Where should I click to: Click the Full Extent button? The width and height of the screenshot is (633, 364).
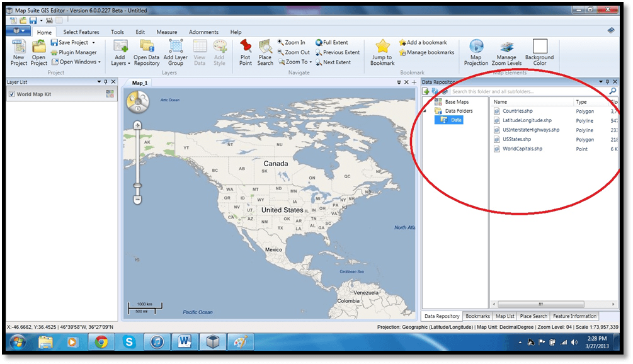pos(332,43)
